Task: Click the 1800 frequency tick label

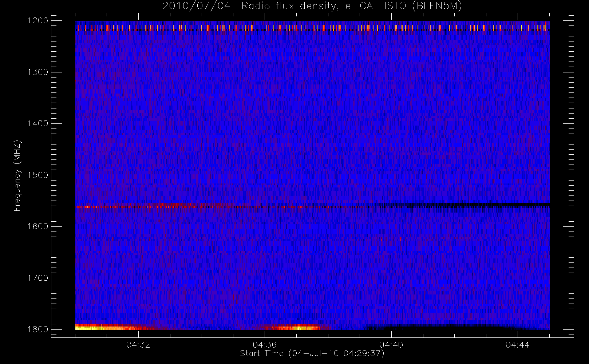Action: pos(38,329)
